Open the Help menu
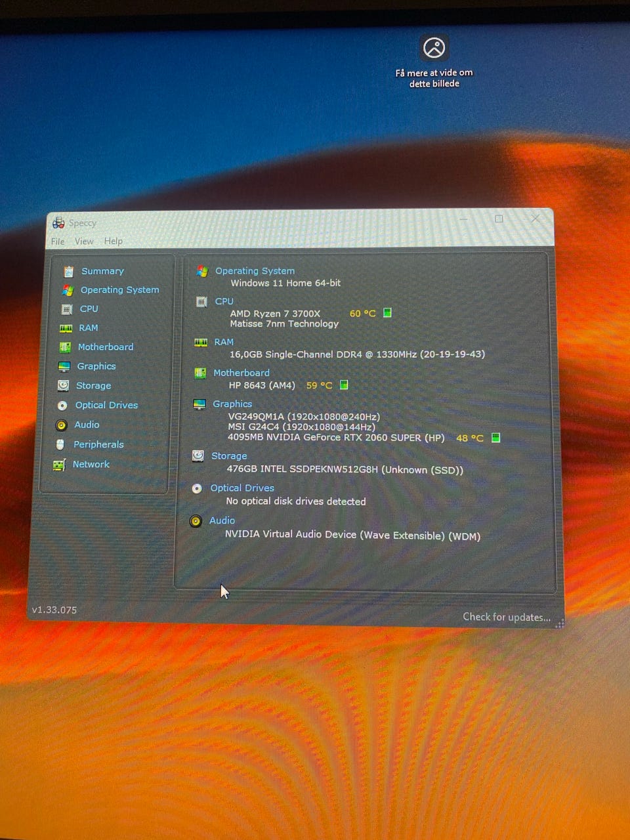 [x=113, y=241]
